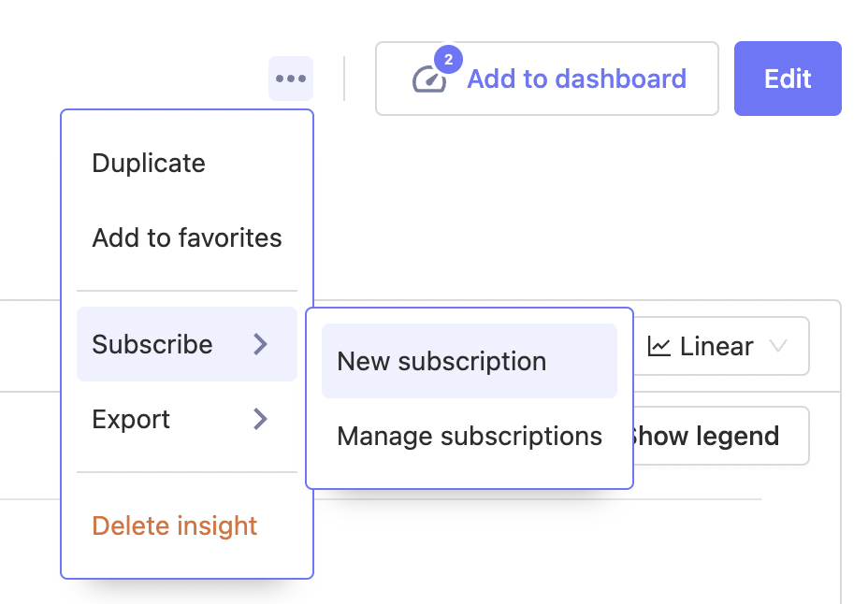Click the Linear dropdown chevron icon
Screen dimensions: 868x604
tap(779, 347)
